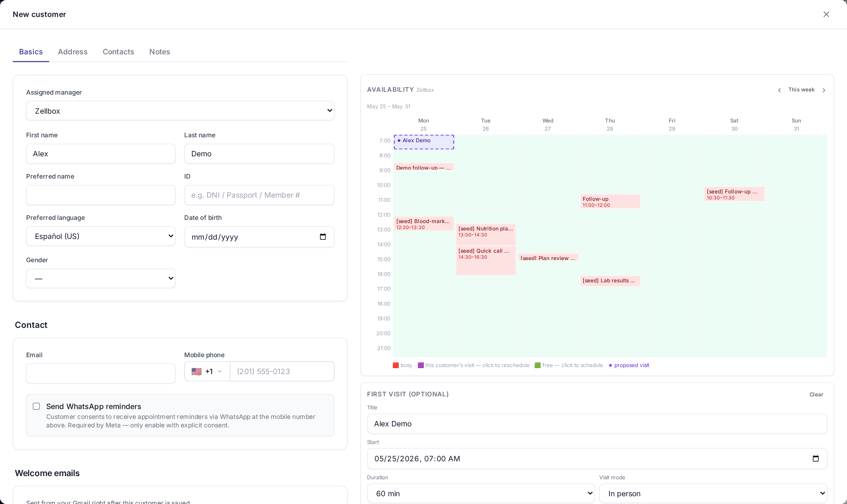Open the Gender dropdown
Screen dimensions: 847x504
pyautogui.click(x=101, y=278)
